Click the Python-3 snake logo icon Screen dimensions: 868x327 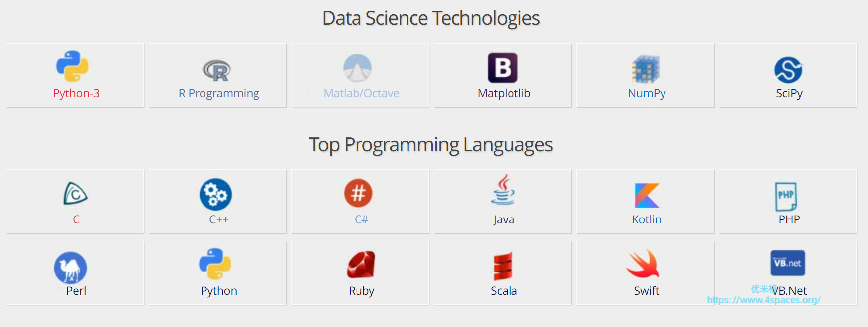pos(72,66)
